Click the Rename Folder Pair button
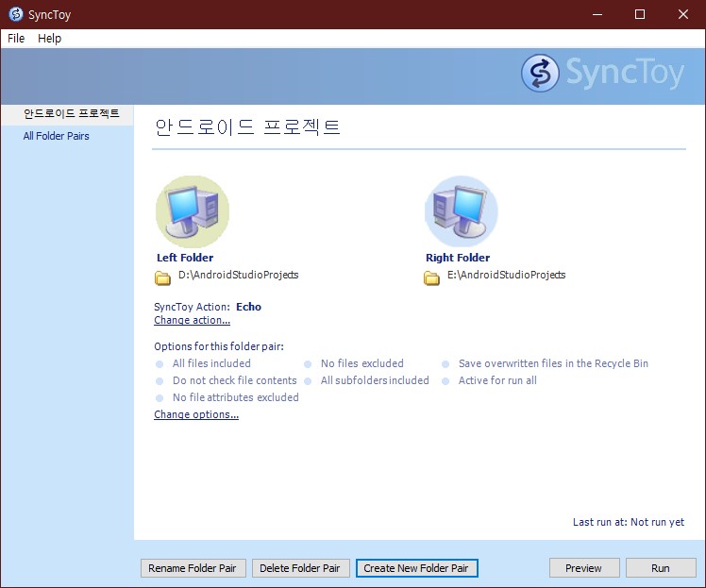Image resolution: width=706 pixels, height=588 pixels. tap(193, 568)
